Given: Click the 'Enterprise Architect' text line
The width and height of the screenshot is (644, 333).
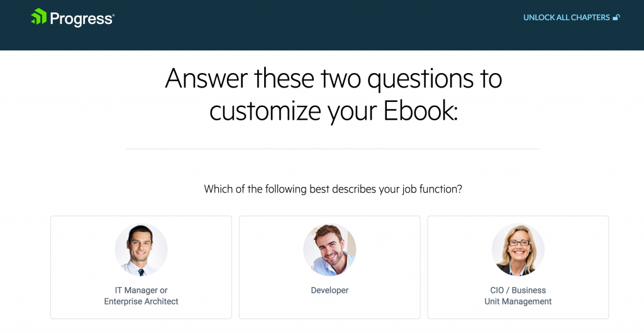Looking at the screenshot, I should click(x=141, y=302).
